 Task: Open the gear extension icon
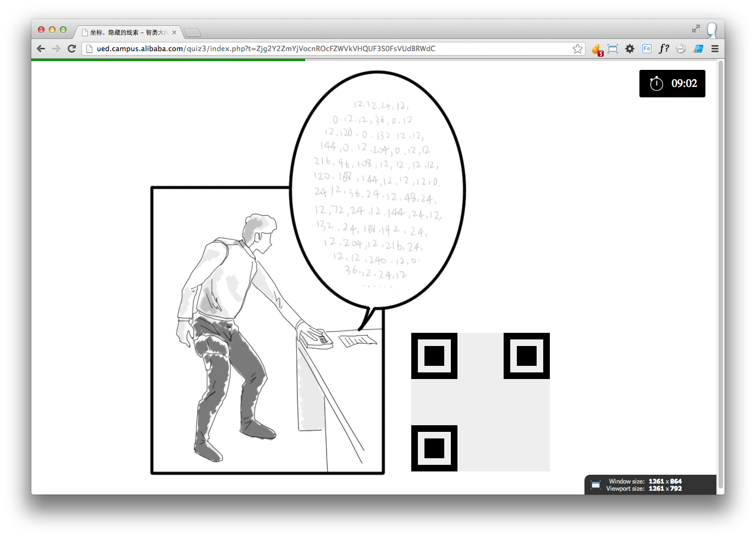pos(630,49)
